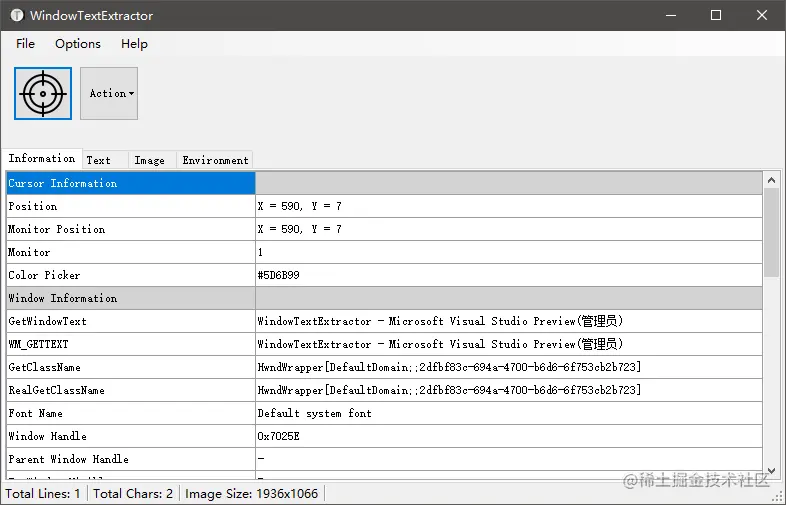Click the scrollbar down arrow
786x505 pixels.
(771, 471)
